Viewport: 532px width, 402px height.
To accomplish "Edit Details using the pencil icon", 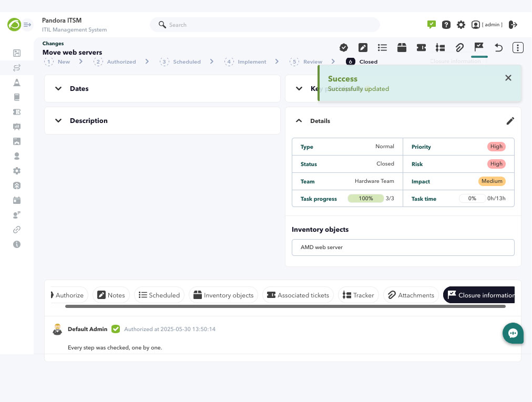I will [510, 121].
